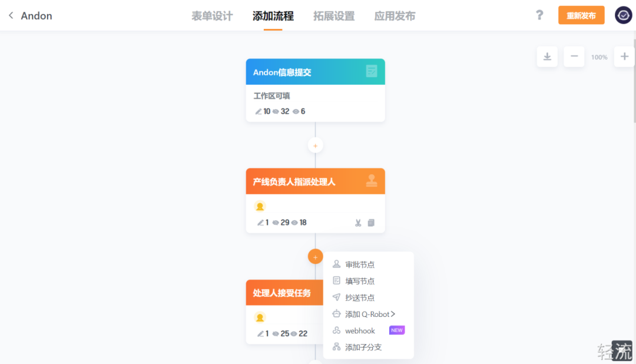The image size is (636, 364).
Task: Click the stamp icon on 产线负责人指派处理人 header
Action: coord(372,181)
